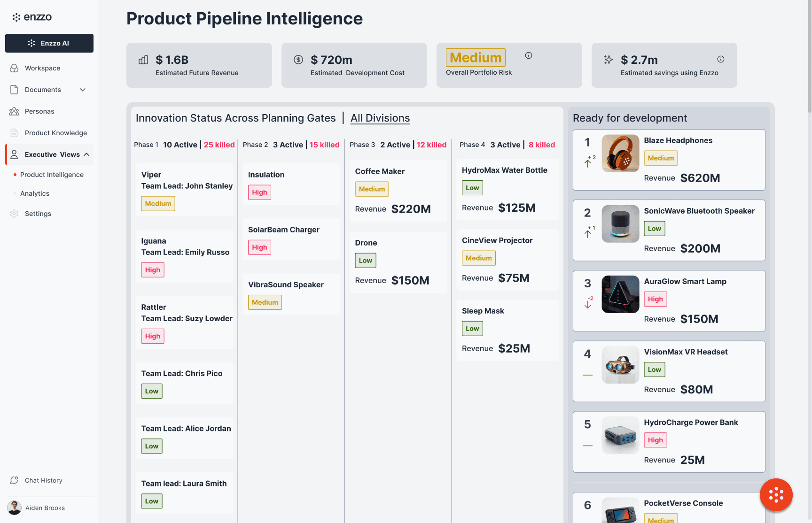Viewport: 812px width, 523px height.
Task: Click the Product Knowledge document icon
Action: 14,133
